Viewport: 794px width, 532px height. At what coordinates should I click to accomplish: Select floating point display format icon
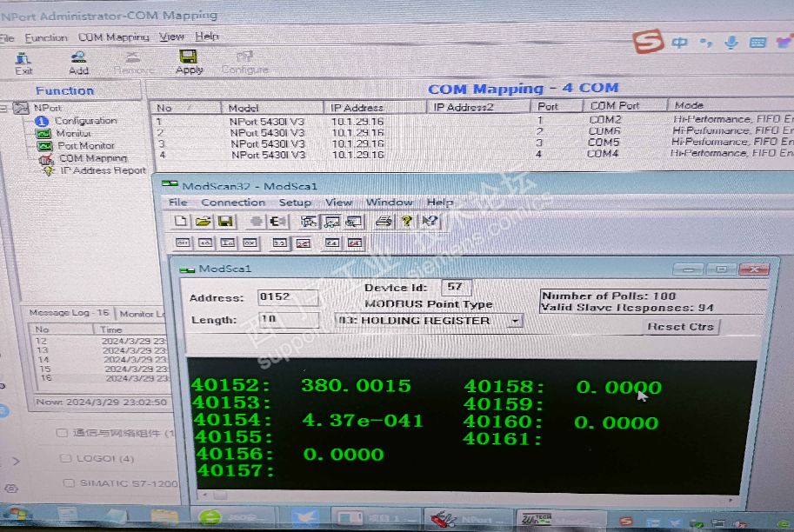coord(279,243)
